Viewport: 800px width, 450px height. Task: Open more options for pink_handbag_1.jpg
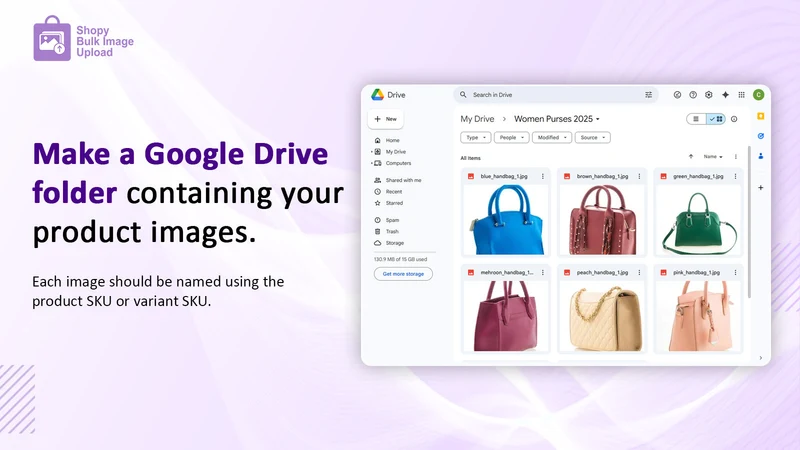click(x=736, y=273)
